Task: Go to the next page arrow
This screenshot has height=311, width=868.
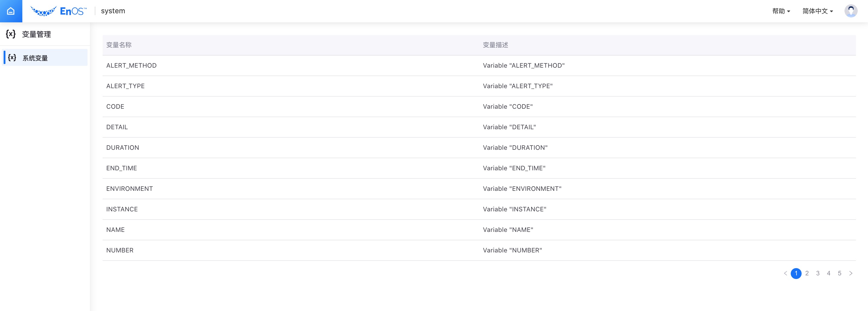Action: point(850,273)
